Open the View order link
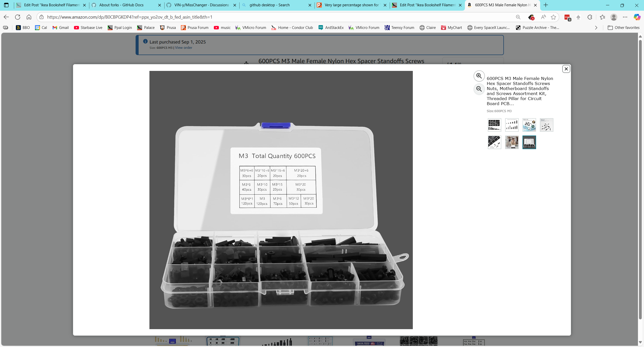 click(x=183, y=48)
